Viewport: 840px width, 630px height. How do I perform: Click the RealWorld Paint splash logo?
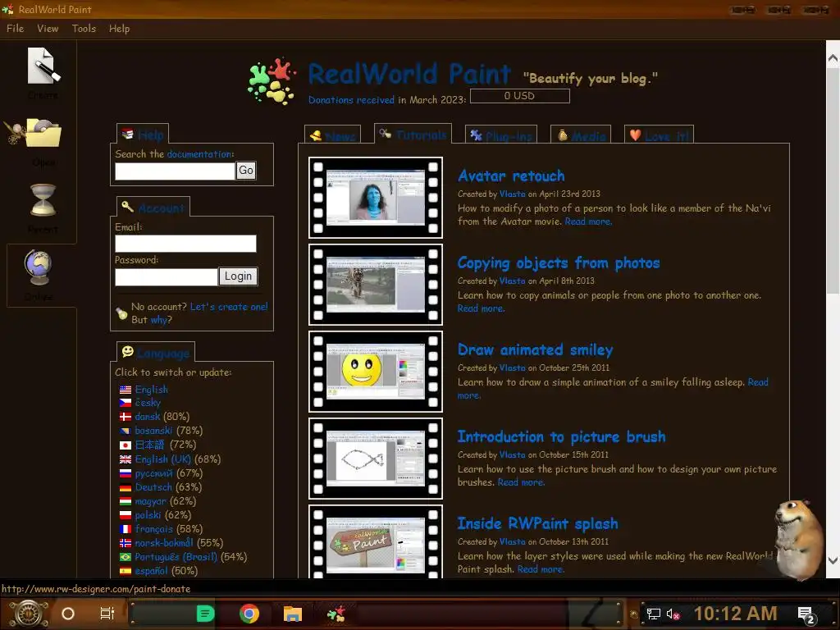click(x=272, y=81)
